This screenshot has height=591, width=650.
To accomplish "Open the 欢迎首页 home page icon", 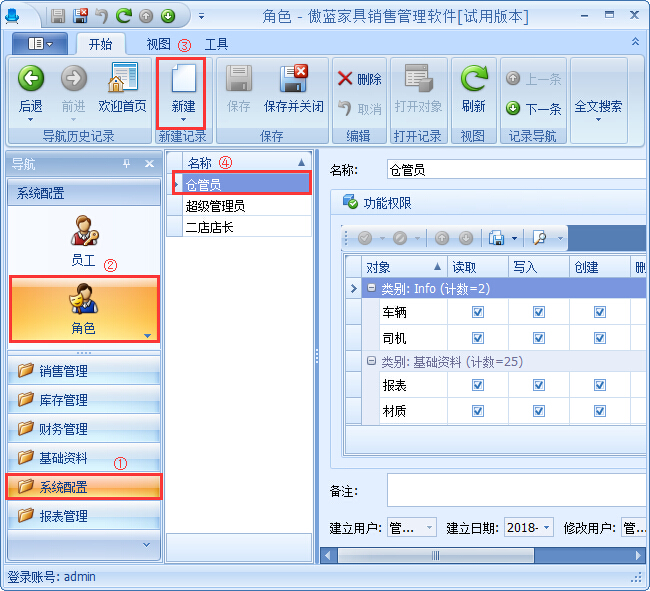I will pyautogui.click(x=122, y=79).
